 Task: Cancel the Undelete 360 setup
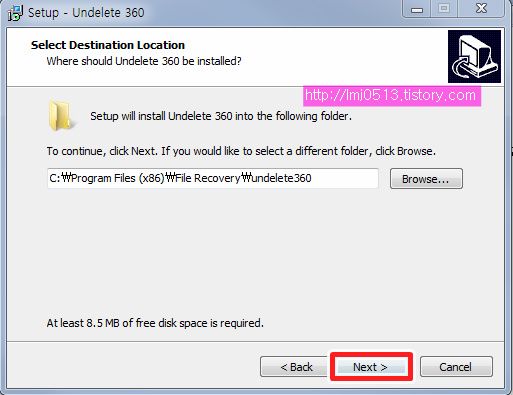click(x=456, y=367)
